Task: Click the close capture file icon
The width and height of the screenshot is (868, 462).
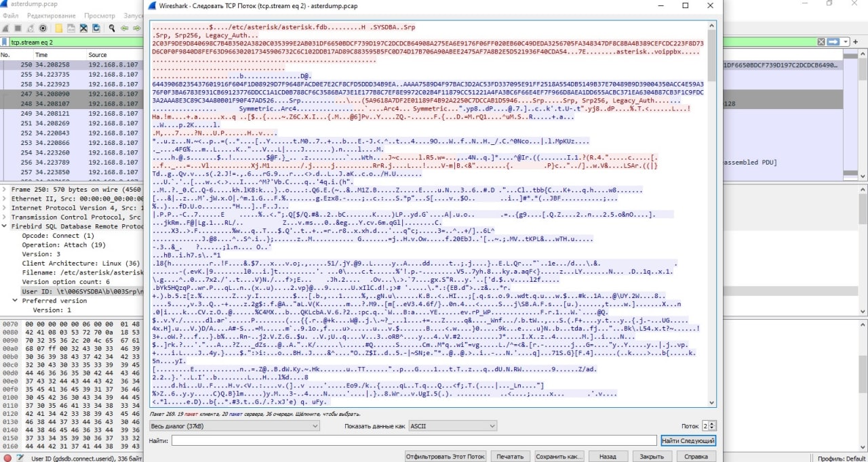Action: [x=84, y=28]
